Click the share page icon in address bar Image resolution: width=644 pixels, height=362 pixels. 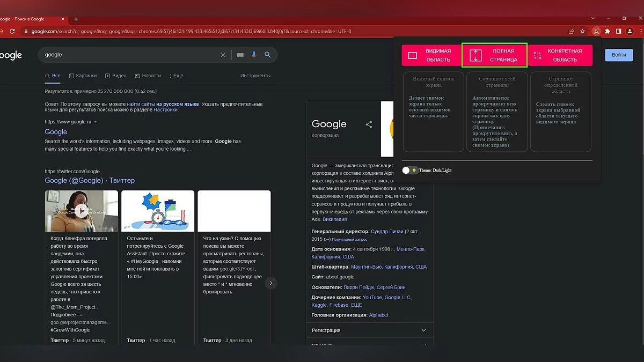[572, 31]
